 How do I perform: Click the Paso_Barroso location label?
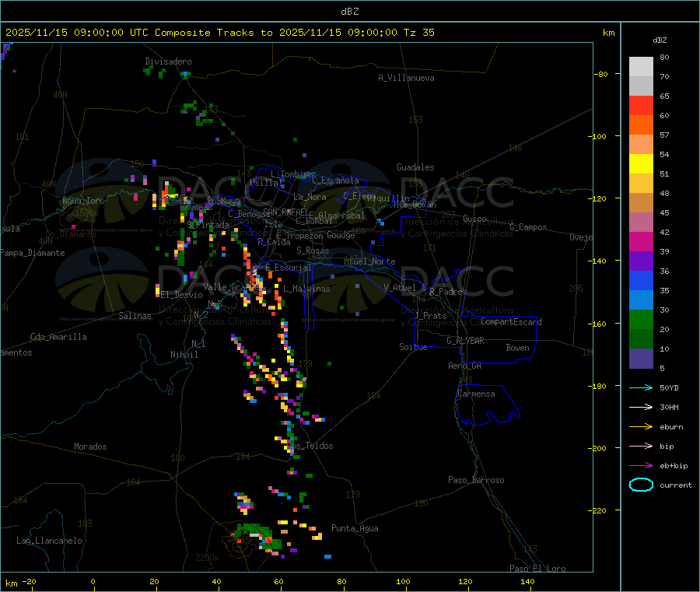point(476,481)
